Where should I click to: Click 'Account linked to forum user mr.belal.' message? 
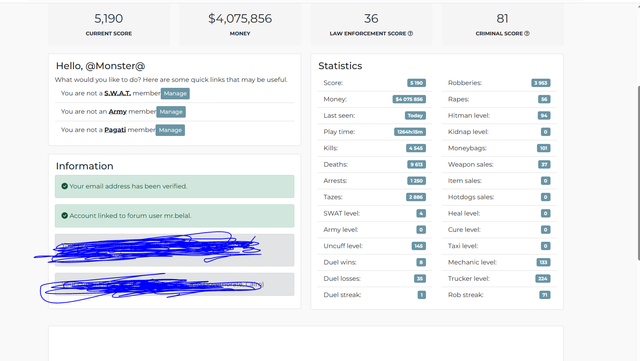pyautogui.click(x=175, y=216)
